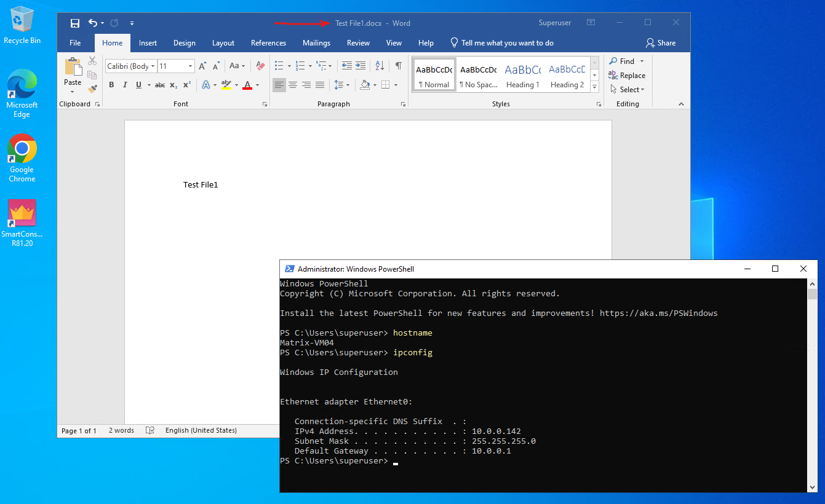Switch to the Insert ribbon tab
The height and width of the screenshot is (504, 825).
point(148,43)
